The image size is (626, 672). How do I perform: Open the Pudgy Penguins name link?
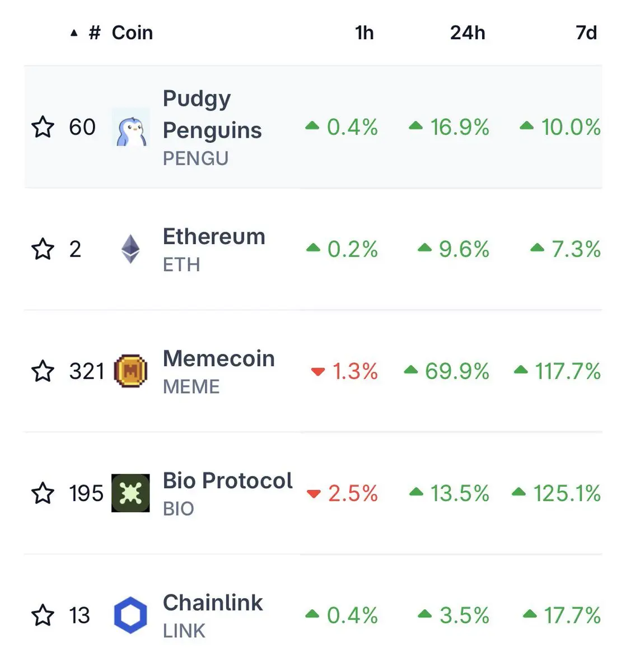[212, 114]
